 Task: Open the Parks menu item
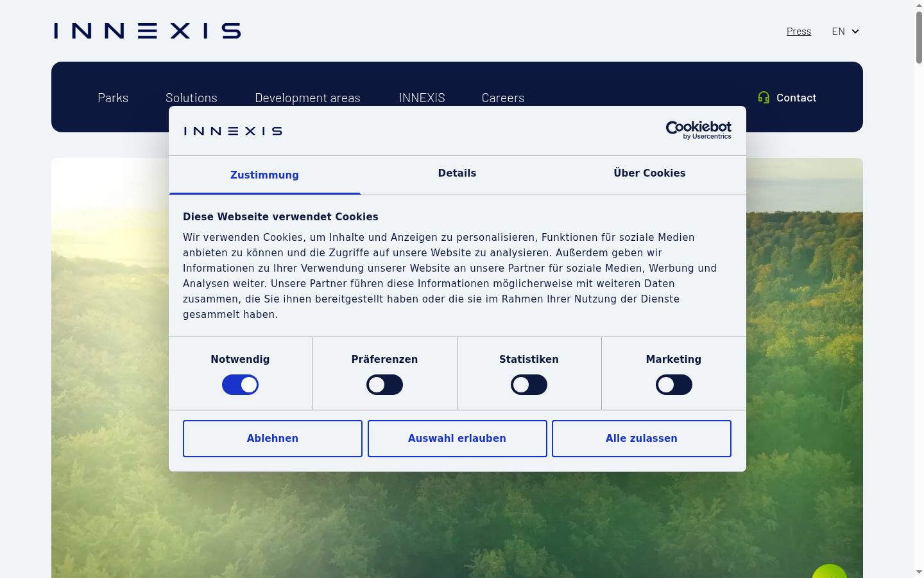pos(113,98)
